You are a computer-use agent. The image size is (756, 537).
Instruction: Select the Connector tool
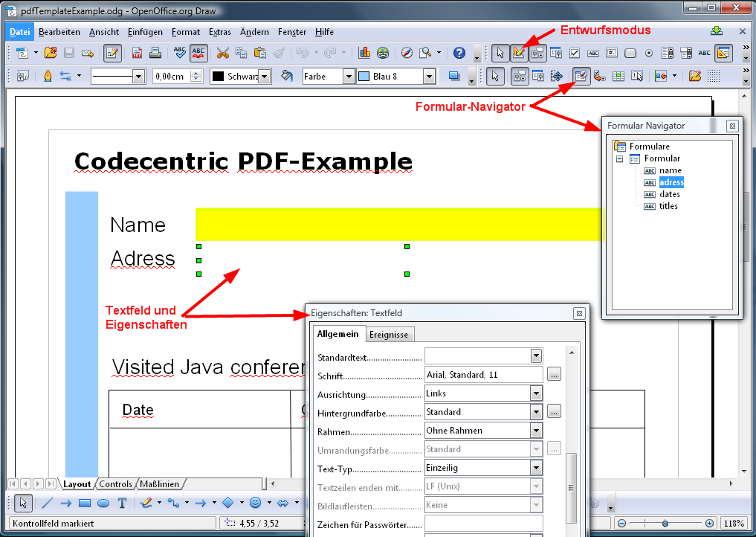(x=173, y=504)
